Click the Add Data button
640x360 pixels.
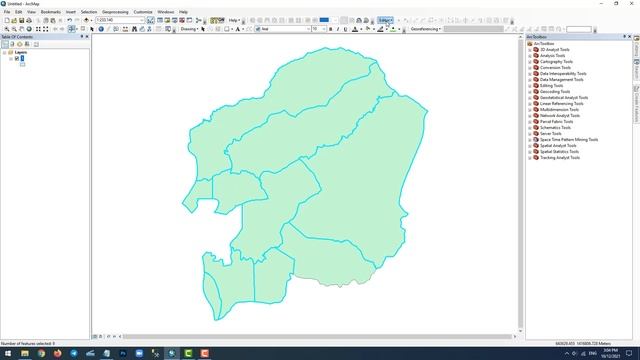tap(86, 20)
